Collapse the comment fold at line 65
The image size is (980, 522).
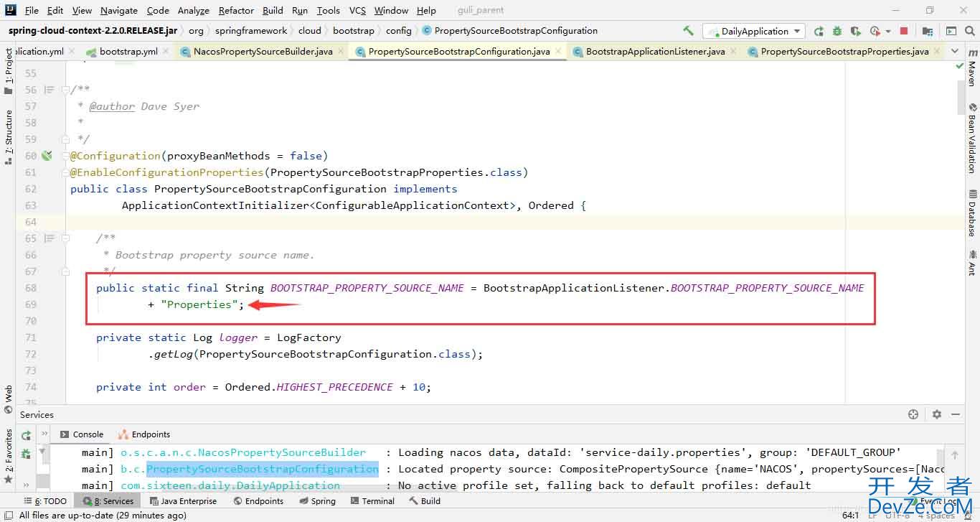(x=65, y=238)
